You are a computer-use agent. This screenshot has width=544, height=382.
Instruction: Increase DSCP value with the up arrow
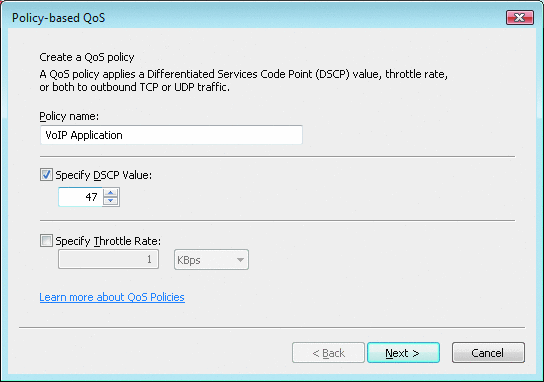click(111, 193)
